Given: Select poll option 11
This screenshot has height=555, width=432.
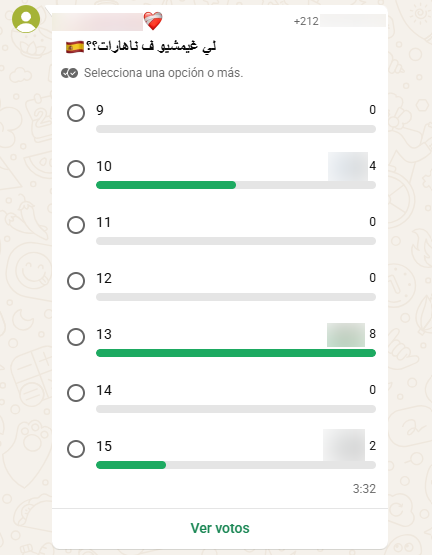Looking at the screenshot, I should point(76,225).
